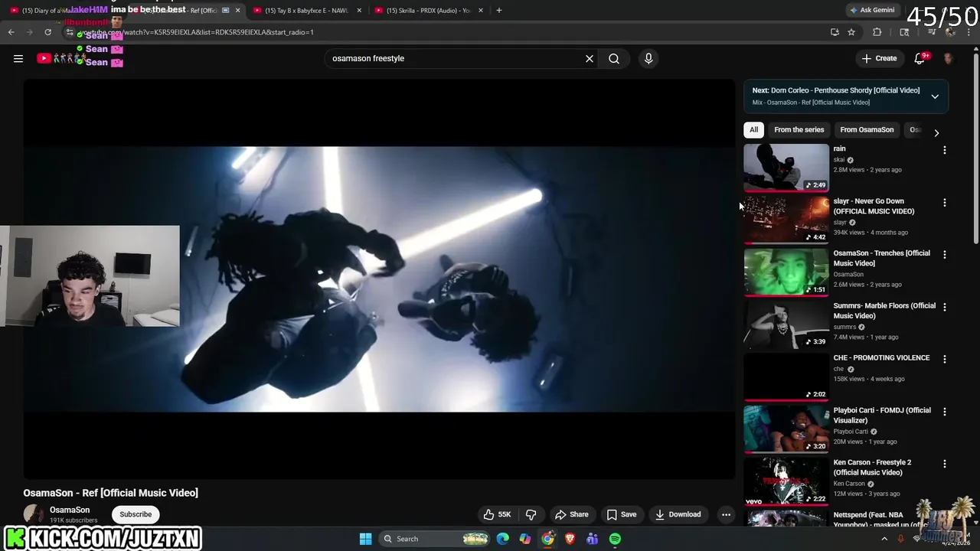980x551 pixels.
Task: Open options for 'Ken Carson - Freestyle 2'
Action: pos(944,464)
